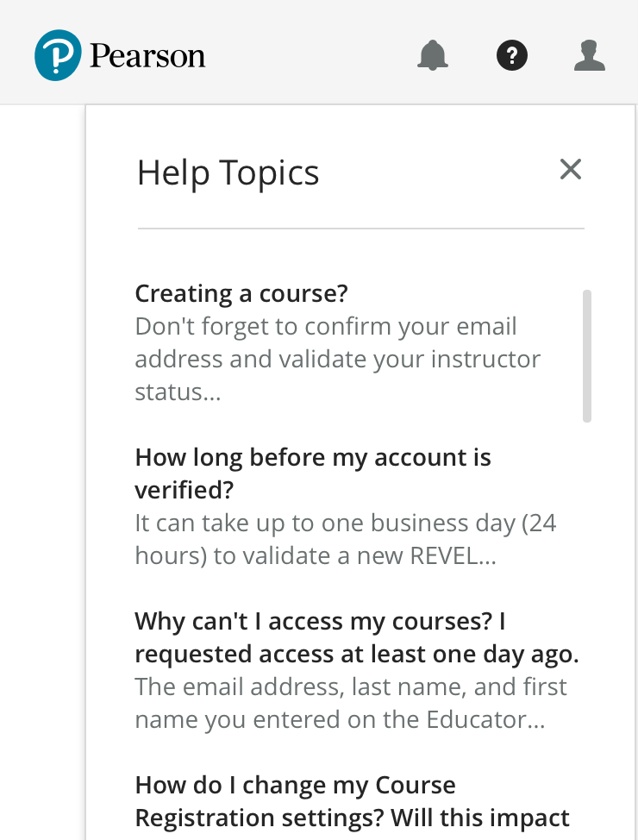Click the Help Topics panel scrollbar
The width and height of the screenshot is (638, 840).
coord(587,355)
